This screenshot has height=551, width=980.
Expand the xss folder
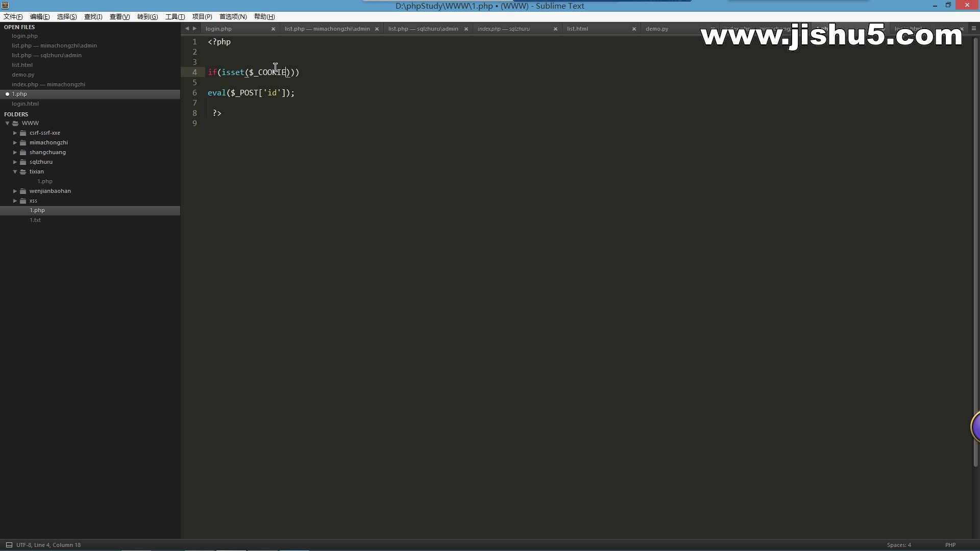coord(15,201)
